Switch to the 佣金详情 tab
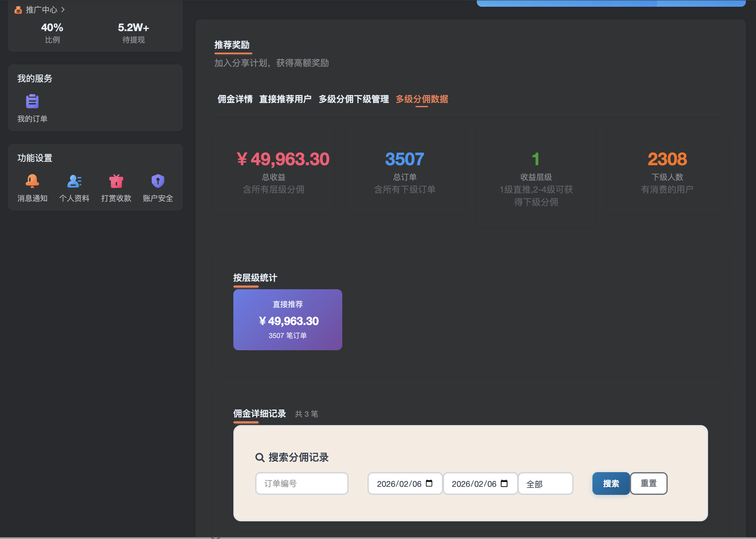Screen dimensions: 756x539 click(x=234, y=99)
